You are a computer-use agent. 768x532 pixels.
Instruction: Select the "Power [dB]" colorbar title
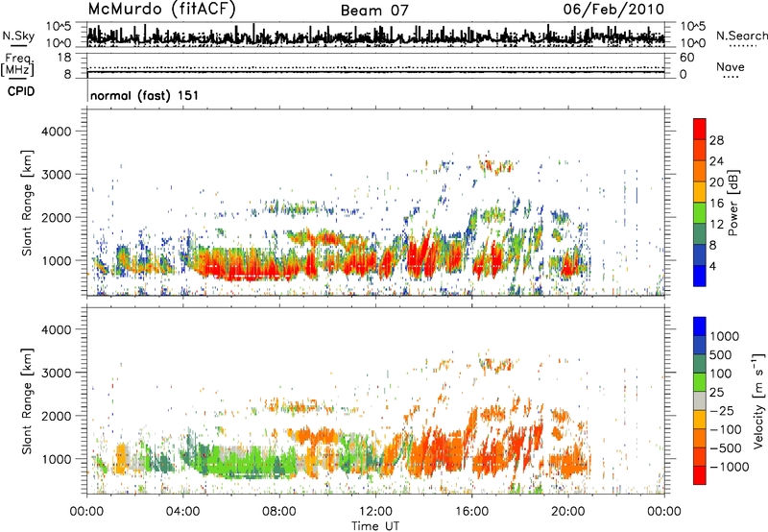[733, 203]
